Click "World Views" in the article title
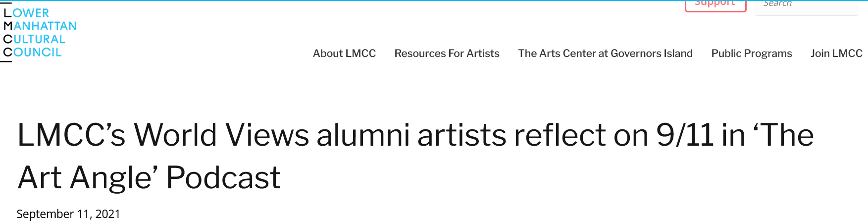 221,135
